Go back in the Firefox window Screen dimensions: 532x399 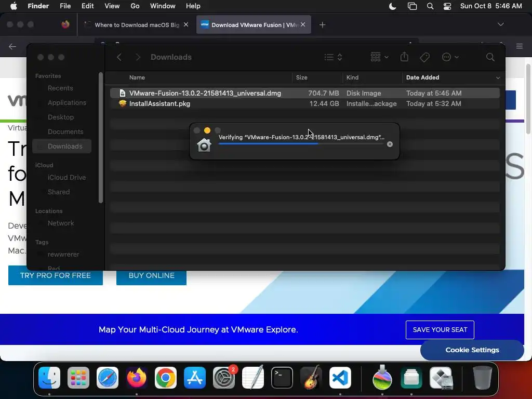12,46
